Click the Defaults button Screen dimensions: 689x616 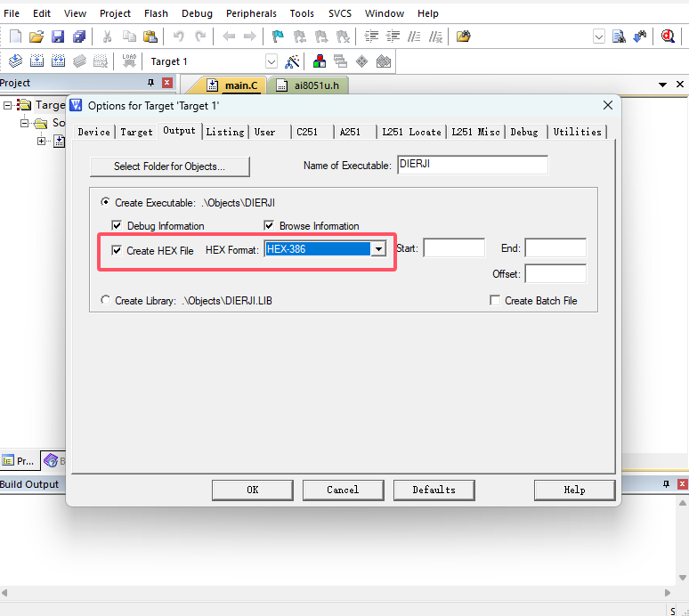coord(434,490)
